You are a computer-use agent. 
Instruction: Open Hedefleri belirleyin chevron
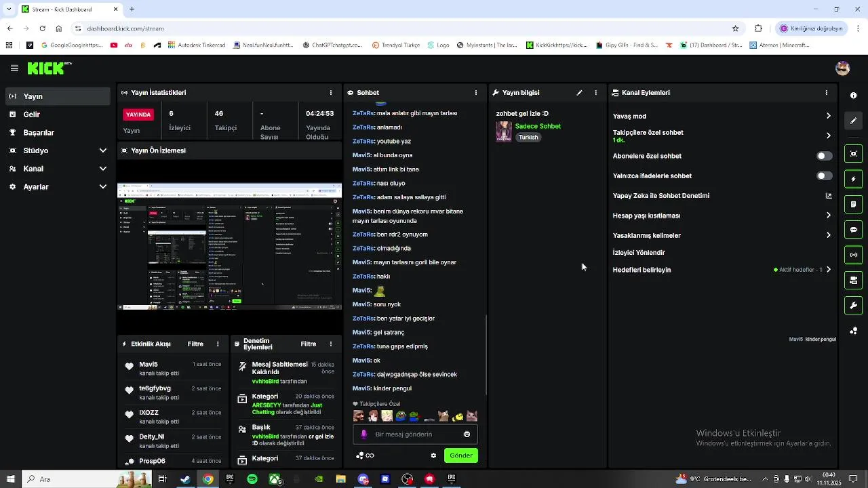828,270
